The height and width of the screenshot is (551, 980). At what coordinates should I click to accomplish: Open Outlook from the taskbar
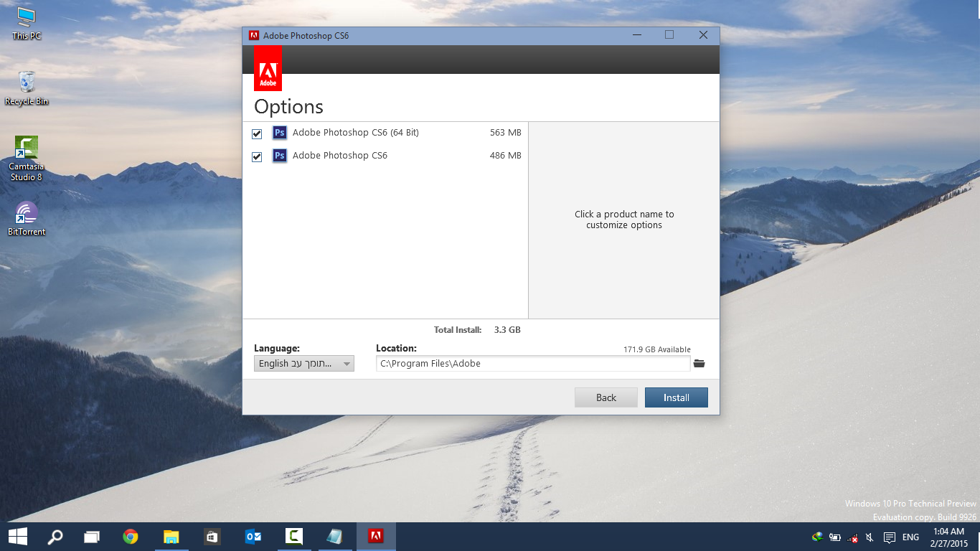click(x=253, y=537)
